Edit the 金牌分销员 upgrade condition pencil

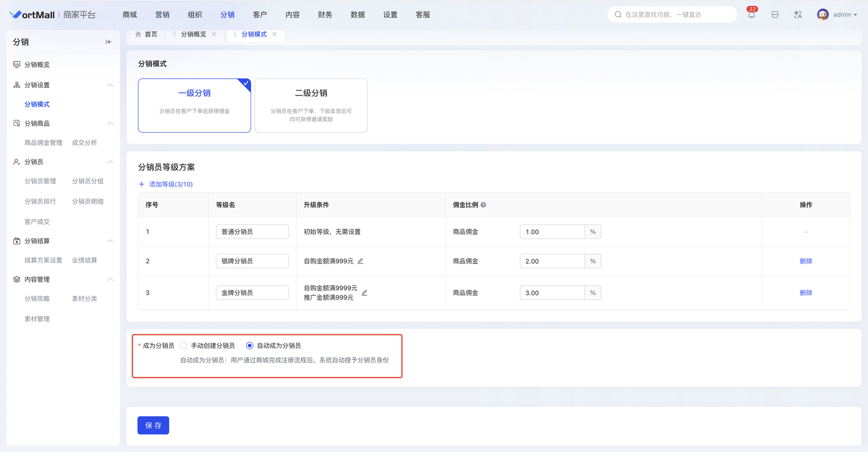(x=365, y=293)
